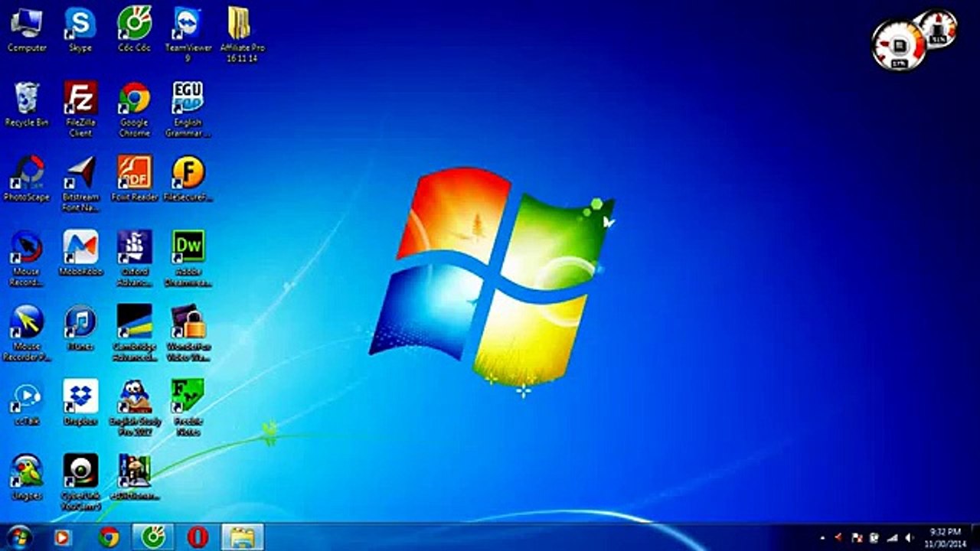
Task: Select the Freebie Notes desktop shortcut
Action: pyautogui.click(x=188, y=406)
